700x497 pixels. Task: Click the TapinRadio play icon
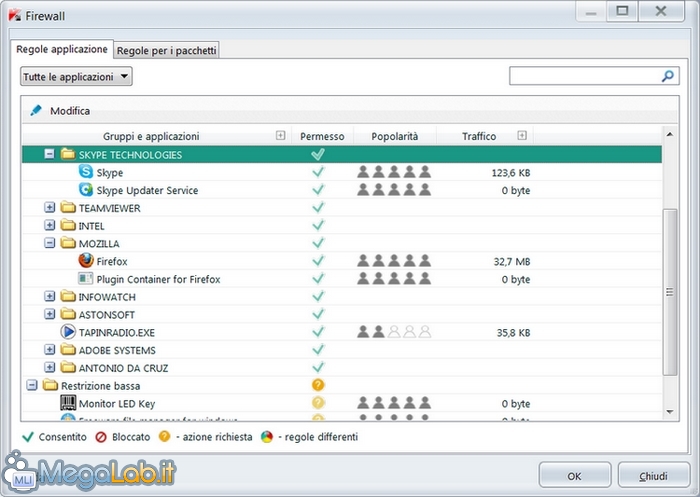point(68,332)
